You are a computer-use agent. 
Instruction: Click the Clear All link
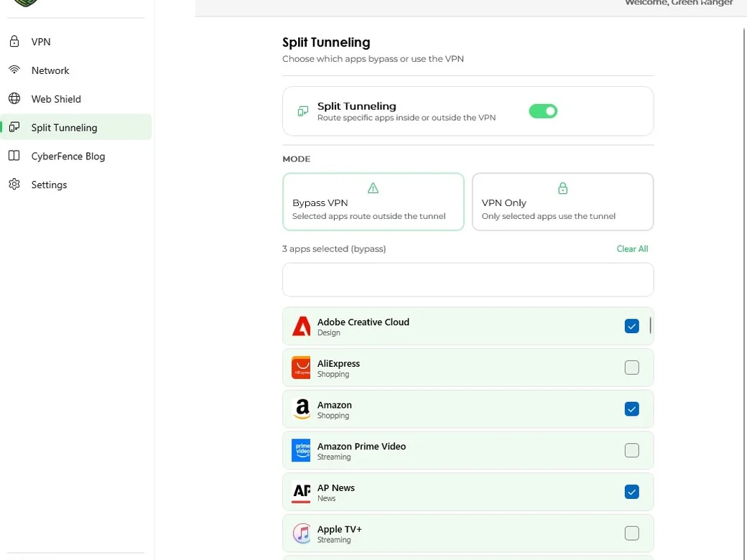[632, 248]
